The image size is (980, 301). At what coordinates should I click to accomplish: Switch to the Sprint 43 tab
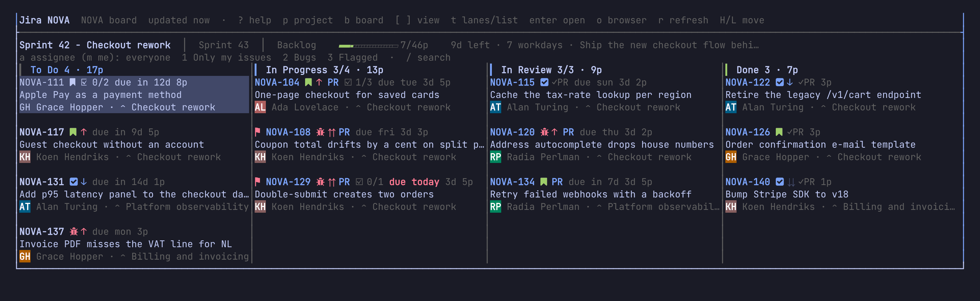tap(224, 45)
